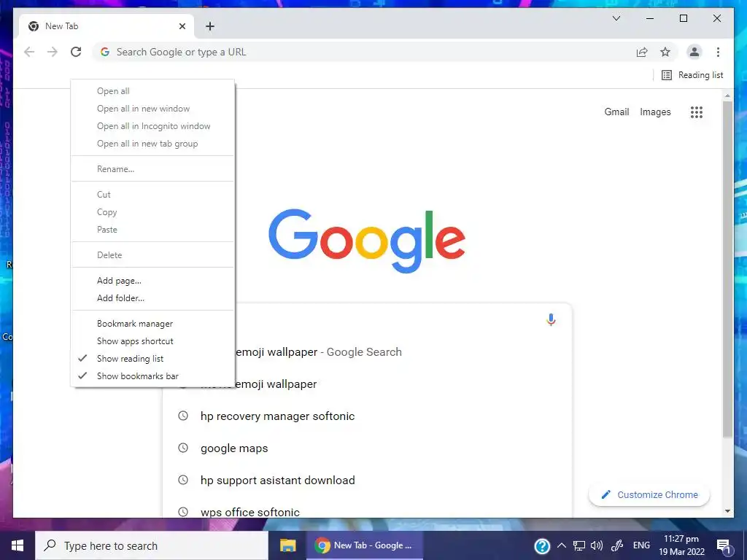Image resolution: width=747 pixels, height=560 pixels.
Task: Select the google maps suggestion
Action: [x=367, y=448]
